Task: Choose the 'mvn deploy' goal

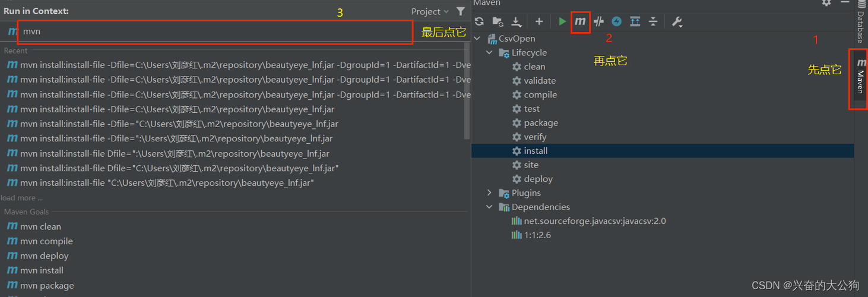Action: (45, 256)
